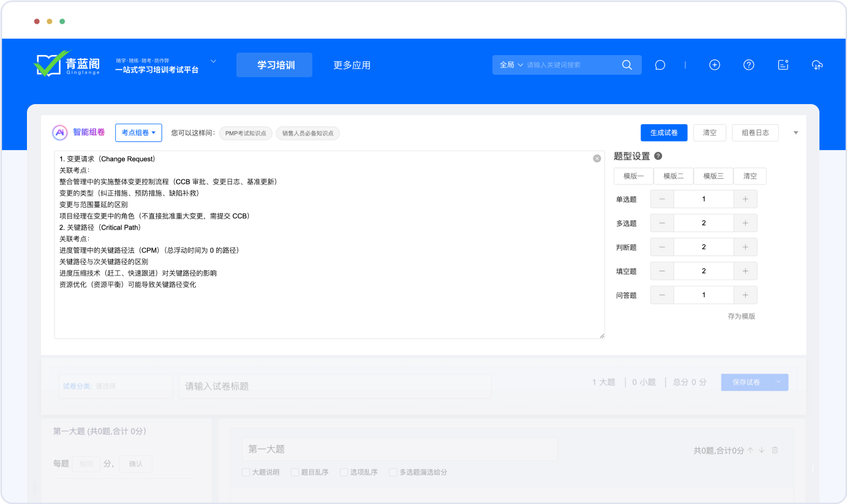Open the 更多应用 menu
This screenshot has height=504, width=847.
352,65
